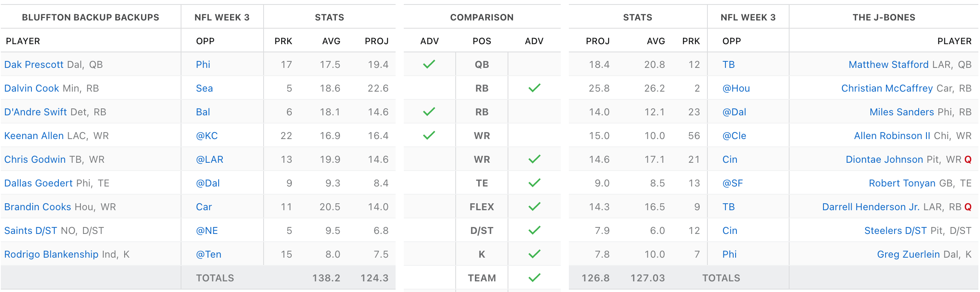Screen dimensions: 980x292
Task: Click red Q icon beside Darrell Henderson Jr.
Action: pos(968,207)
